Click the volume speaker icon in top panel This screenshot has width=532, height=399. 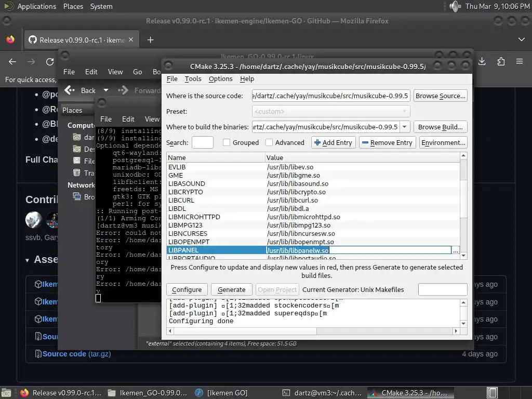point(455,6)
